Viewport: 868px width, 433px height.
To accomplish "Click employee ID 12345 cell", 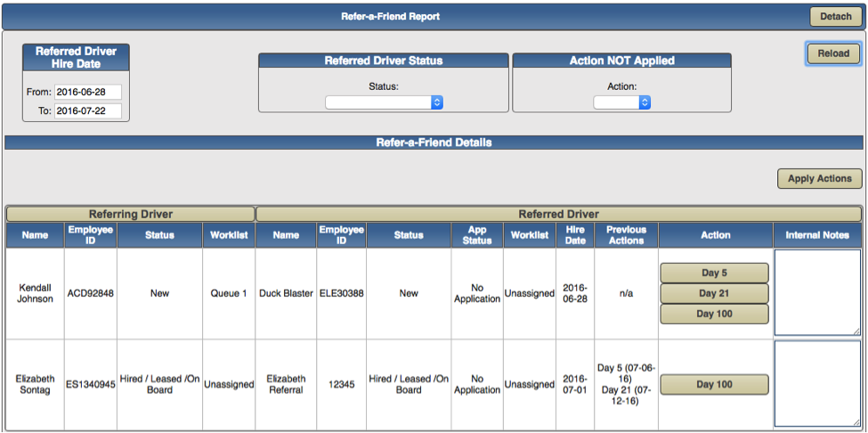I will click(342, 384).
